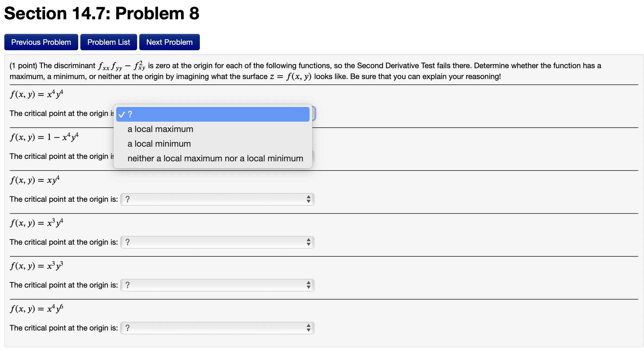Choose "neither a local maximum nor a local minimum"

tap(215, 158)
